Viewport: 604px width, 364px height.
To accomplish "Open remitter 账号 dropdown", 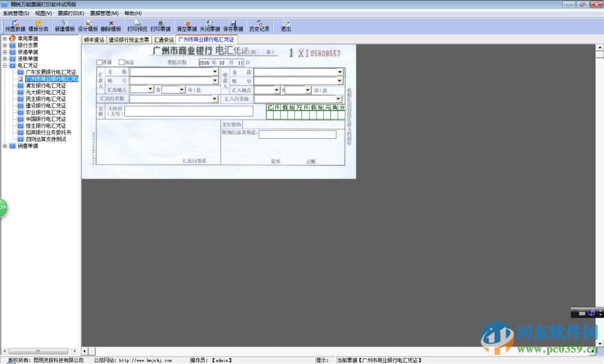I will [215, 80].
